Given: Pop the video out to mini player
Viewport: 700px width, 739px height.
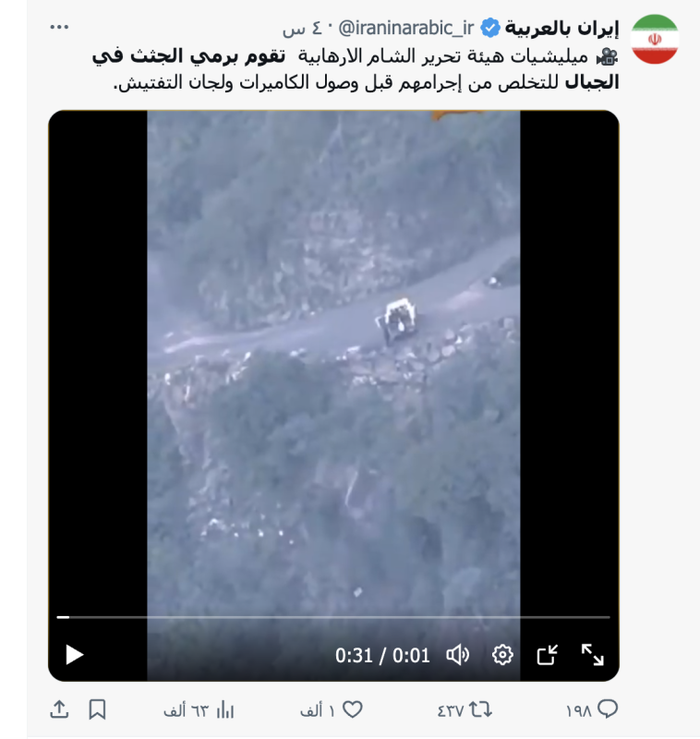Looking at the screenshot, I should coord(548,655).
